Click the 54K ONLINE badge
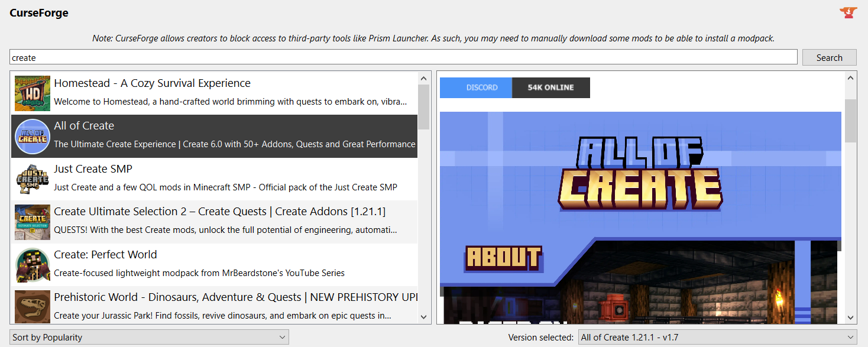868x347 pixels. point(551,87)
